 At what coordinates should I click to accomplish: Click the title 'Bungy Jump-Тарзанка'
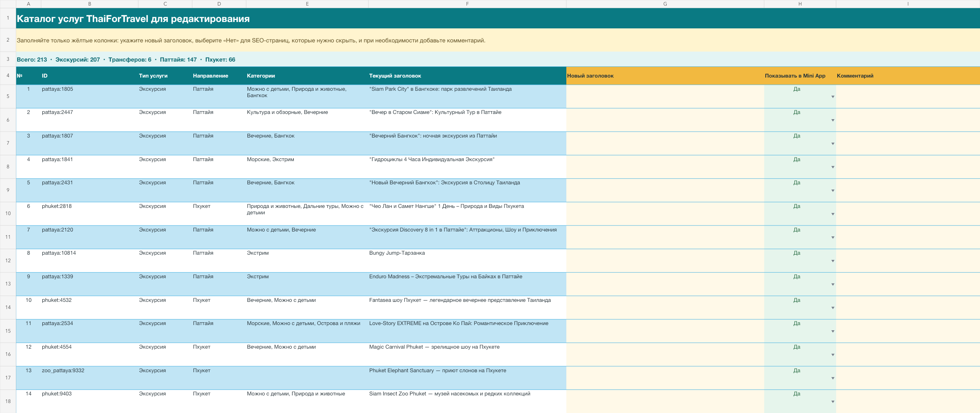pos(397,253)
